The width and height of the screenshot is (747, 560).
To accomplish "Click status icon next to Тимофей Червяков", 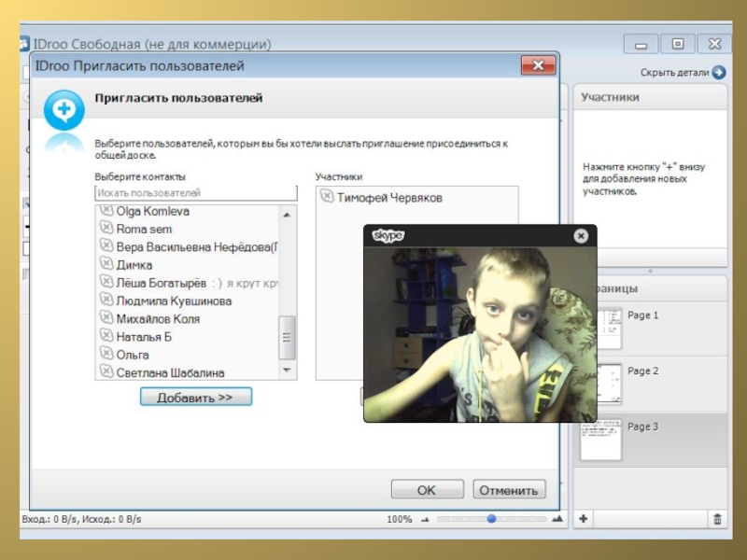I will [x=326, y=197].
